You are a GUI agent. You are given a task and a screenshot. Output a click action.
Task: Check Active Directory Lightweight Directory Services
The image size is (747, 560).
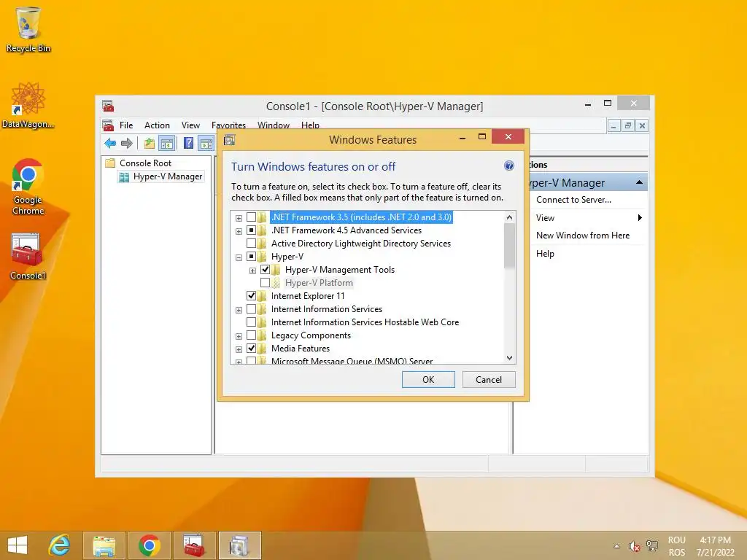pyautogui.click(x=251, y=244)
